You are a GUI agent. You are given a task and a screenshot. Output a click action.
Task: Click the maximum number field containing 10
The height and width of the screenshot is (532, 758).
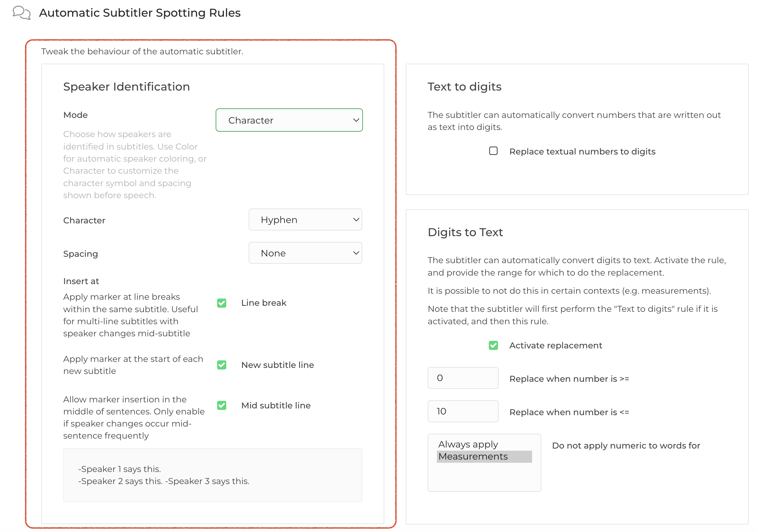point(462,411)
